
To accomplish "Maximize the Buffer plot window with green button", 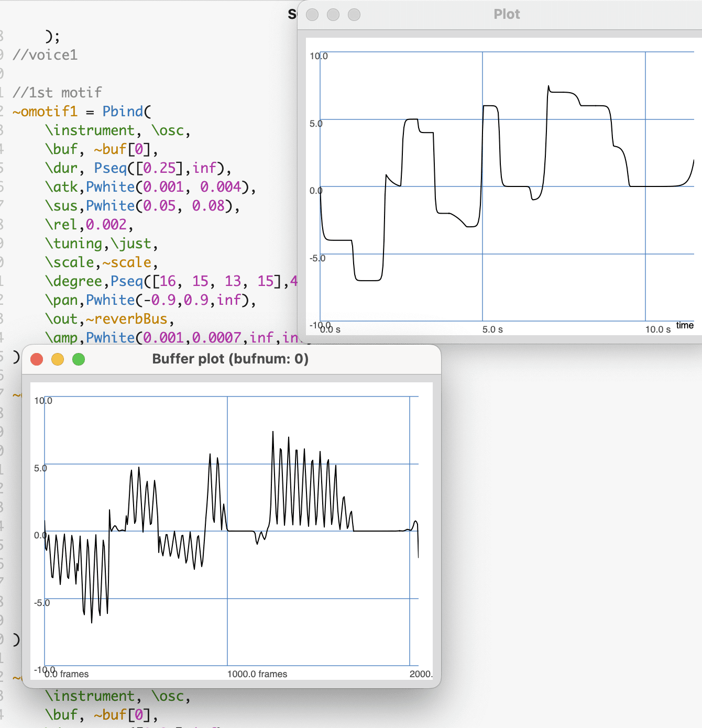I will tap(79, 359).
